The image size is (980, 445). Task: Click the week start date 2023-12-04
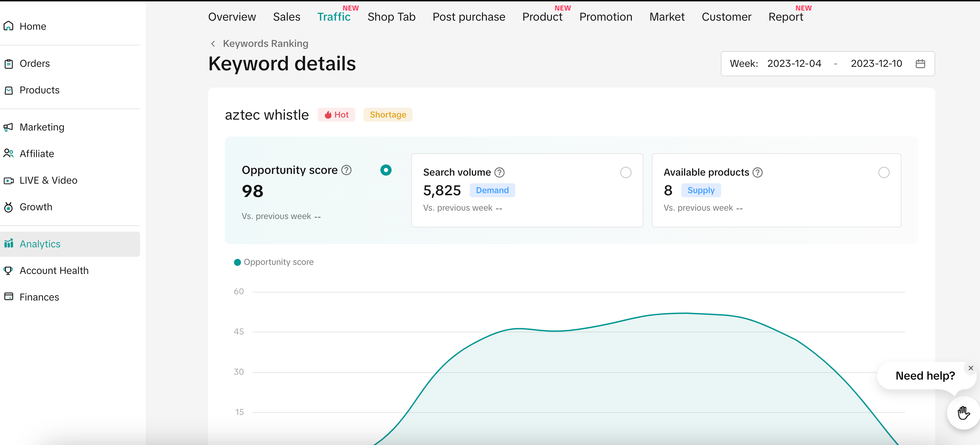[x=794, y=63]
